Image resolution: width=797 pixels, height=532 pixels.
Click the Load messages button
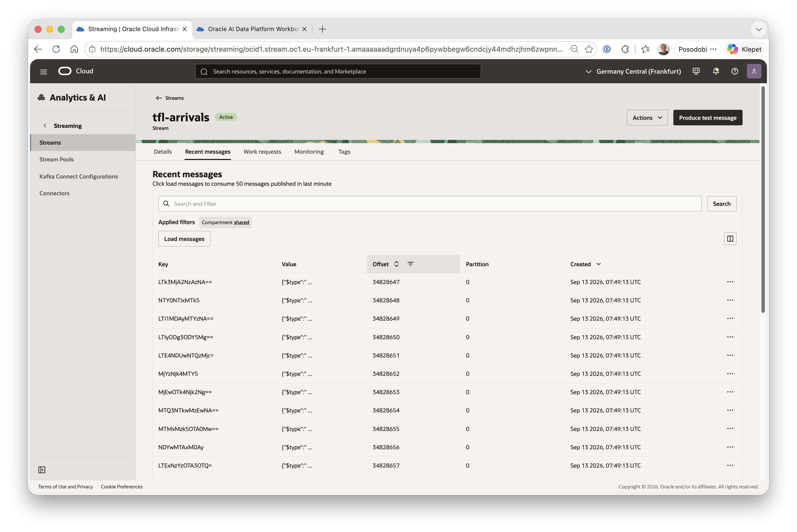(x=184, y=239)
